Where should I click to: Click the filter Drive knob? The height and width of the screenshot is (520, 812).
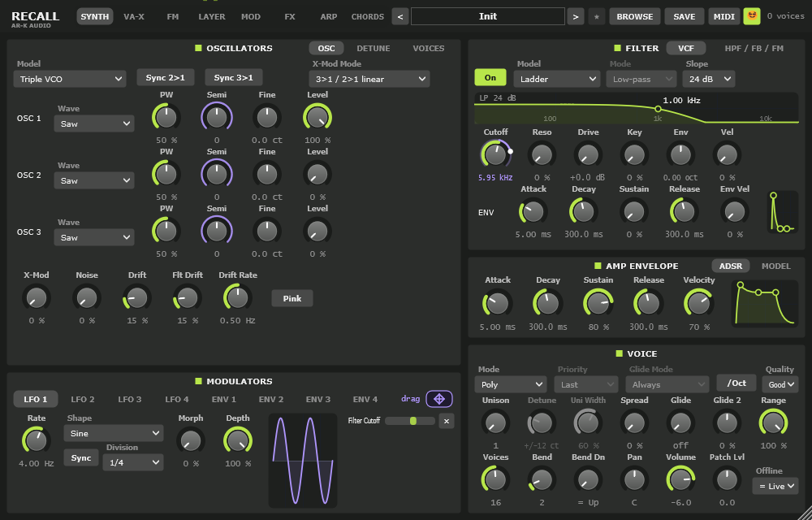[588, 154]
